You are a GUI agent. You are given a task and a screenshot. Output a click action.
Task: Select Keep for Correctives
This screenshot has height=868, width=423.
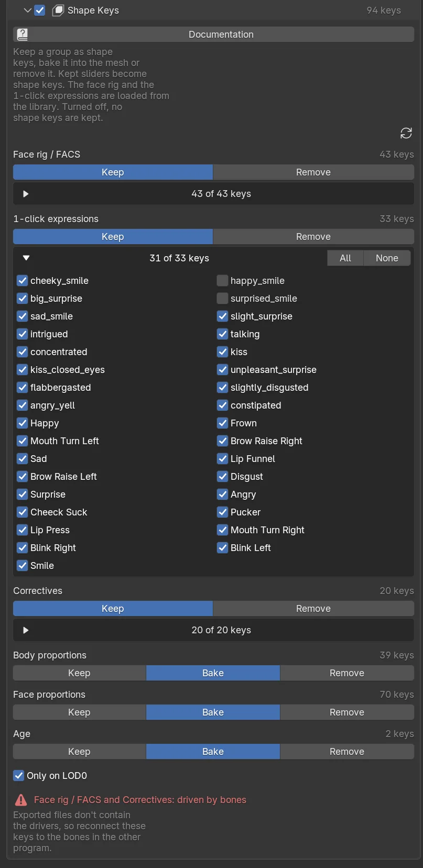coord(113,609)
